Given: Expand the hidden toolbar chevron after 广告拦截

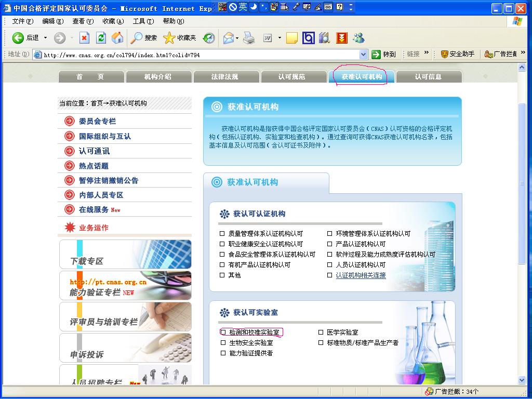Looking at the screenshot, I should pos(523,52).
